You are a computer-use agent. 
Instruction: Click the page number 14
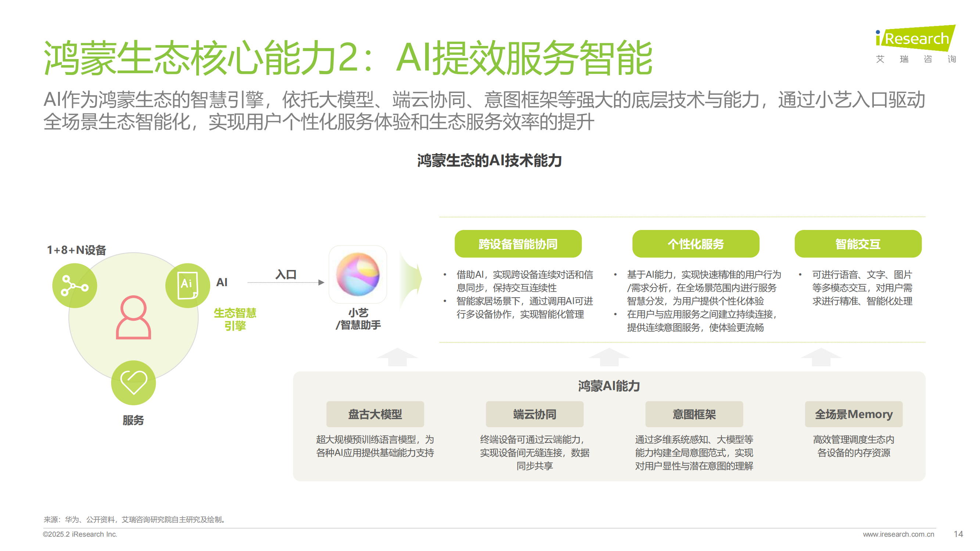coord(958,534)
